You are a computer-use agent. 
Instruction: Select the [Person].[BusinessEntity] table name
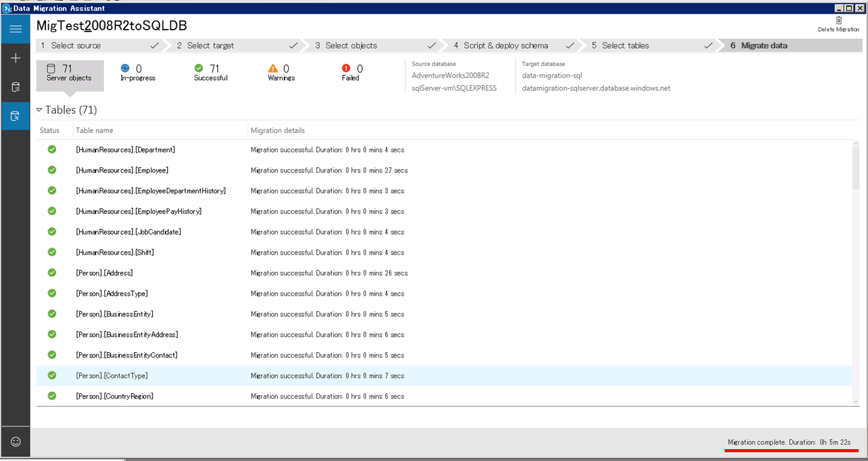pos(114,314)
